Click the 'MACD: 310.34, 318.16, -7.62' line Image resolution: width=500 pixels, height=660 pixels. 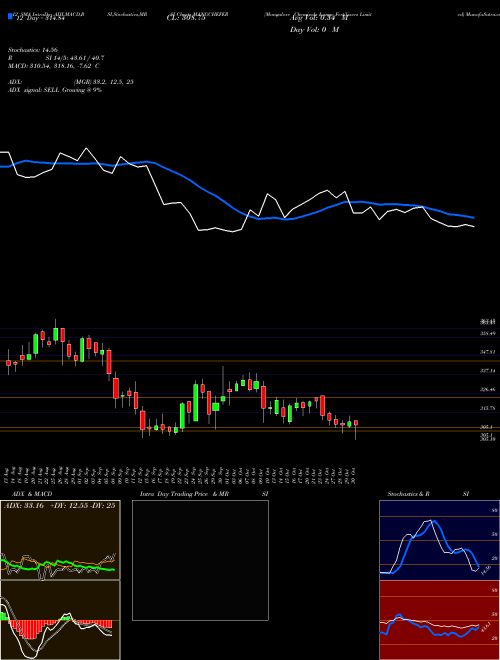tap(51, 66)
